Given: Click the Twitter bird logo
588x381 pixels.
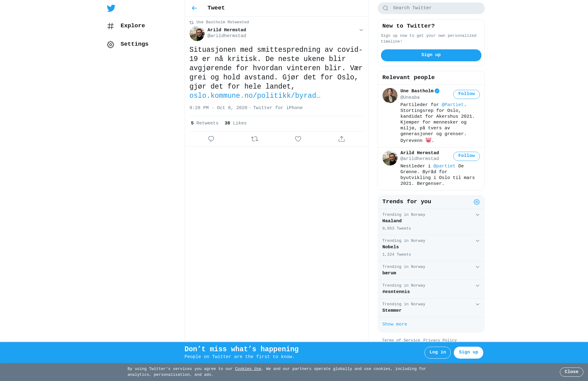Looking at the screenshot, I should pos(111,8).
